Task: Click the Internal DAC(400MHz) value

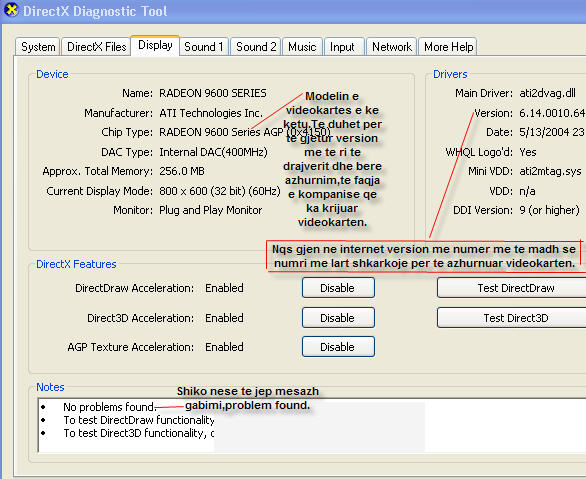Action: tap(213, 152)
